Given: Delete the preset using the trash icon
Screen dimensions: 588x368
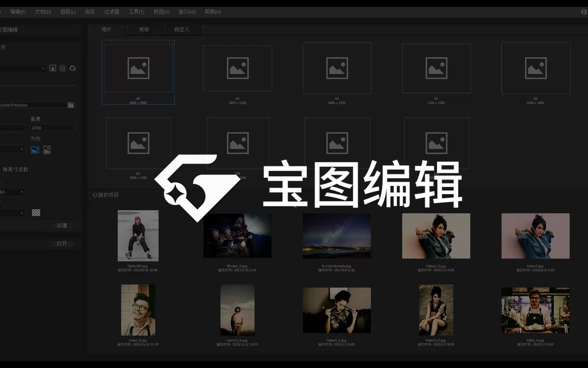Looking at the screenshot, I should click(63, 68).
